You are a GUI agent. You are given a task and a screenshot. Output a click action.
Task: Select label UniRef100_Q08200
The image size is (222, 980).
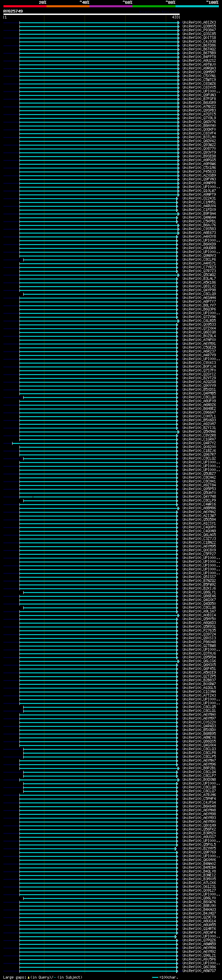coord(199,447)
